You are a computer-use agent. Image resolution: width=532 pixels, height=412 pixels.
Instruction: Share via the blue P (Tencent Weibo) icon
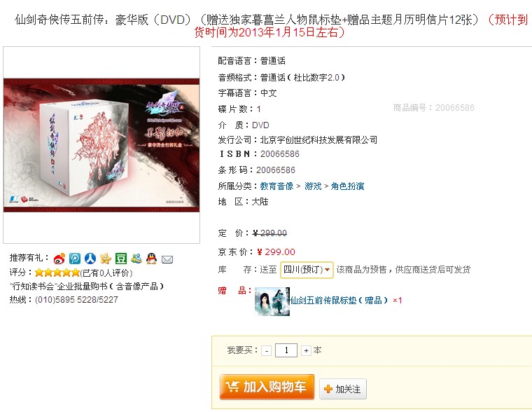tap(75, 259)
